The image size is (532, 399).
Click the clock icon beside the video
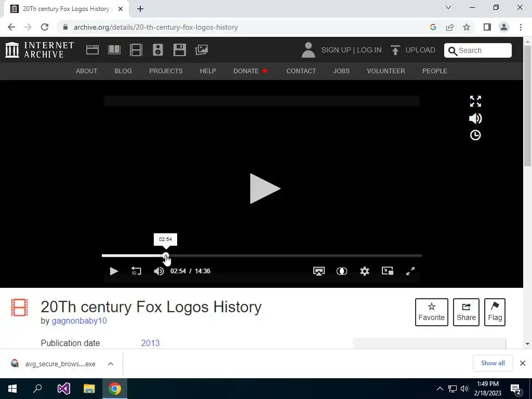pos(475,136)
